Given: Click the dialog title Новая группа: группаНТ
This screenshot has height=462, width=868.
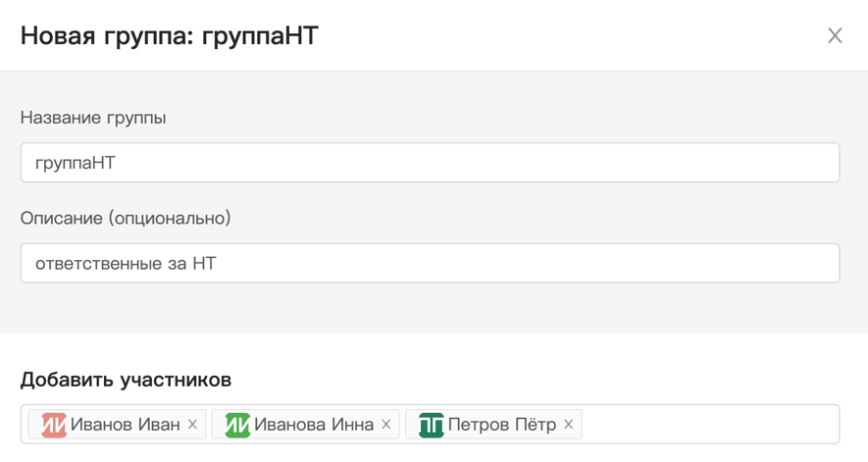Looking at the screenshot, I should point(169,36).
